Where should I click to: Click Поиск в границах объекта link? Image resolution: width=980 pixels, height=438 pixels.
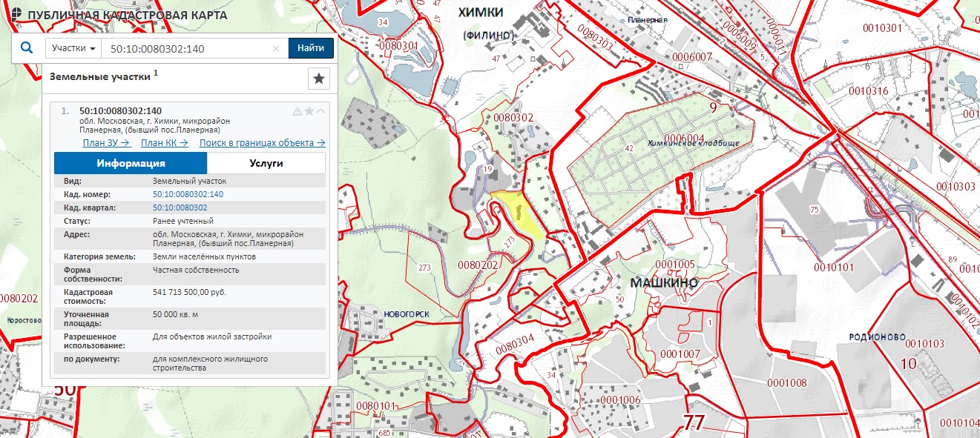pos(262,143)
